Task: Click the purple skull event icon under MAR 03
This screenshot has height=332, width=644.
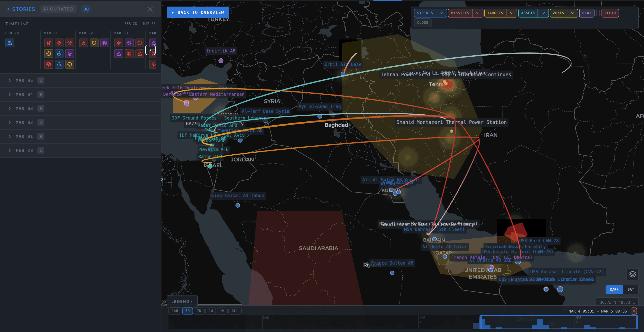Action: click(129, 43)
